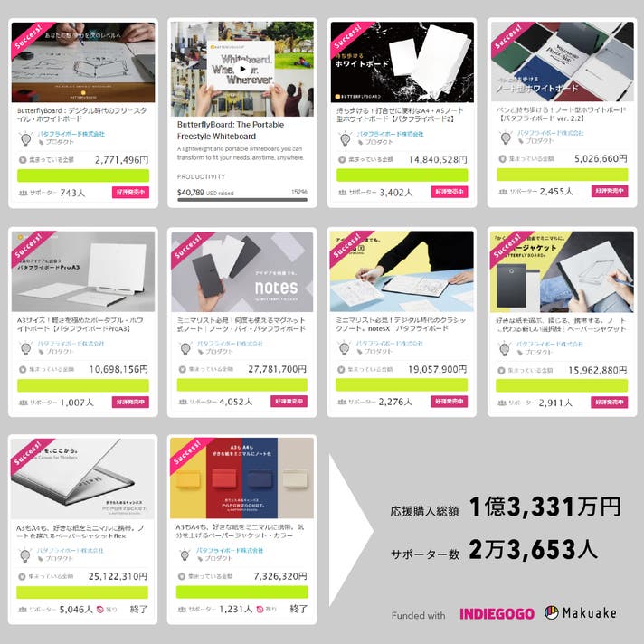Click 好評発売中 button on 3,402人 card

pyautogui.click(x=450, y=192)
